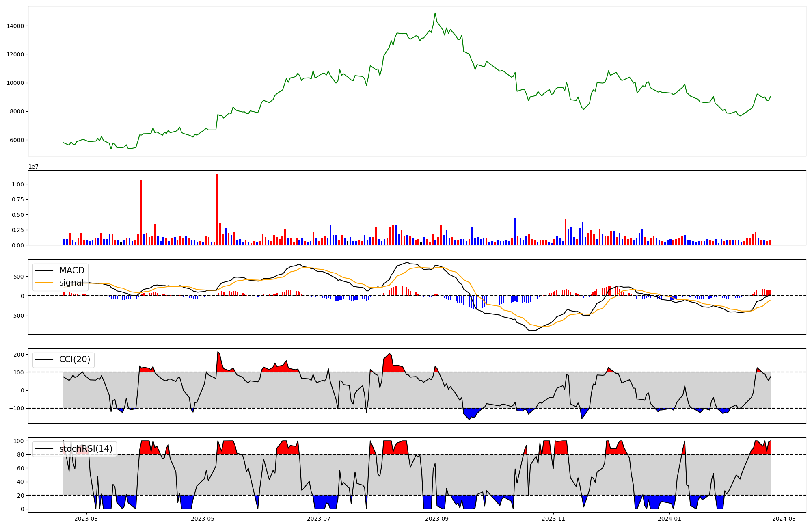Click the -100 CCI axis tick label
This screenshot has height=528, width=812.
[x=17, y=408]
